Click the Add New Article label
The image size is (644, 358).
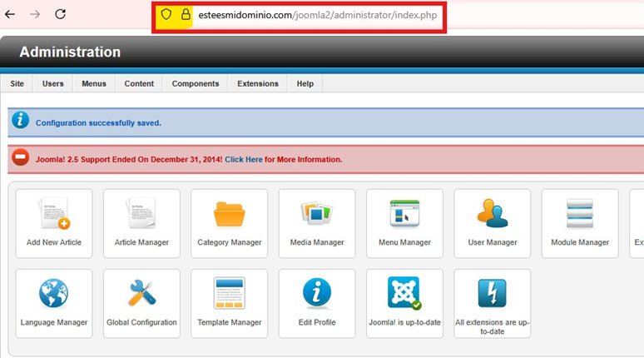pos(54,242)
